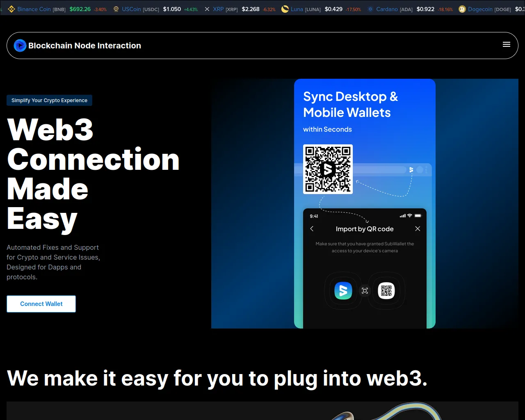This screenshot has width=525, height=420.
Task: Click the Web3 Connection Made Easy headline
Action: click(x=93, y=174)
